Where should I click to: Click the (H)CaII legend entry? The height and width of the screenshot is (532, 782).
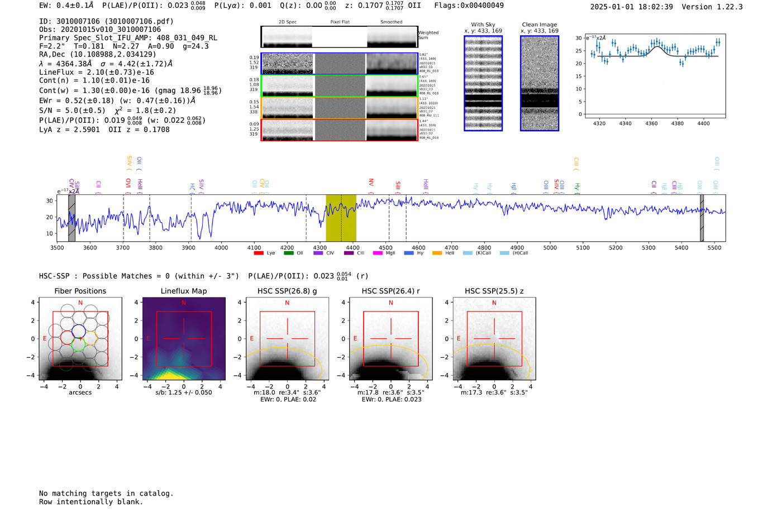click(x=514, y=253)
